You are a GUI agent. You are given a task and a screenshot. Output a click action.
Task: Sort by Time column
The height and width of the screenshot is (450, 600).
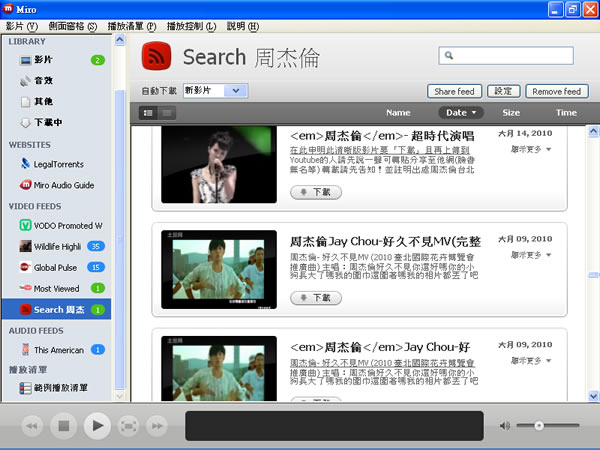coord(566,112)
